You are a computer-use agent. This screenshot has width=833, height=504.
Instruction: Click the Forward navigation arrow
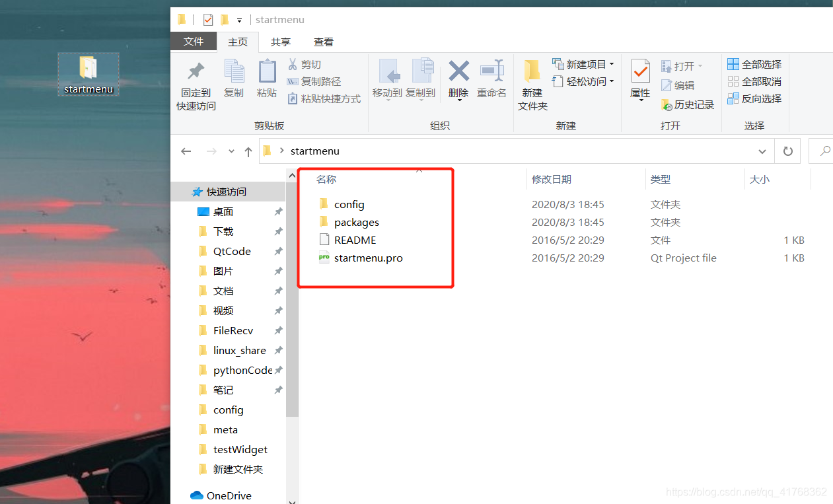[x=211, y=151]
